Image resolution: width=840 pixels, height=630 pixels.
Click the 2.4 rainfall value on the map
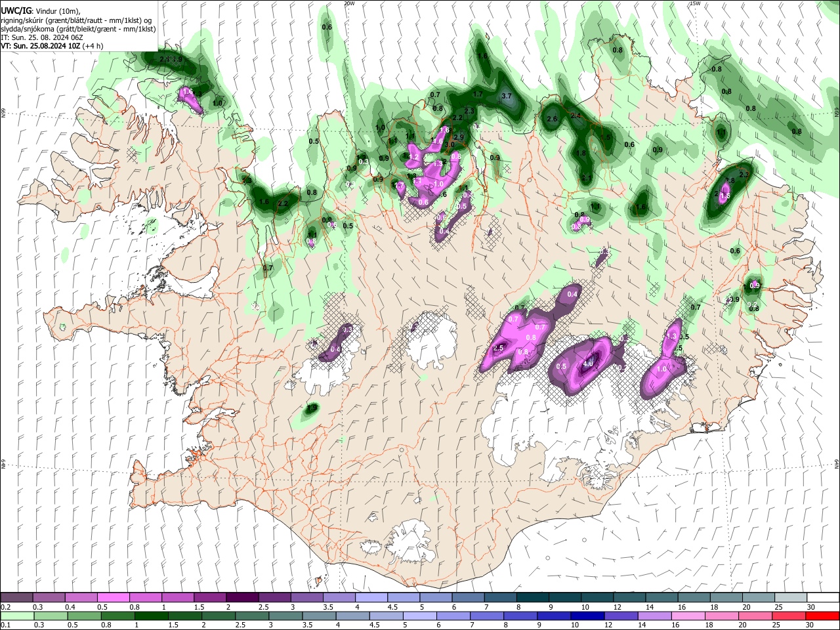point(576,115)
